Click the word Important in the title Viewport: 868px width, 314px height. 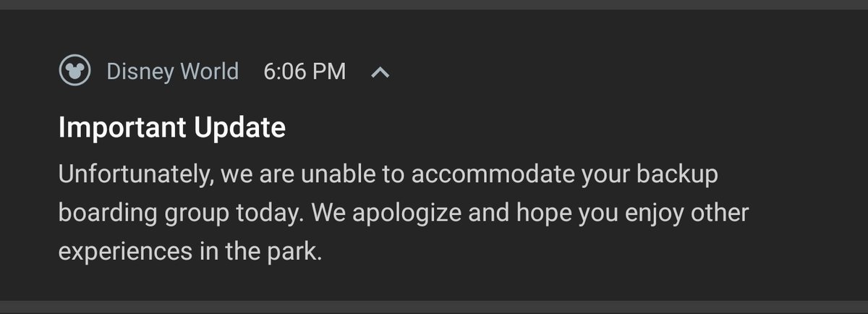point(121,128)
